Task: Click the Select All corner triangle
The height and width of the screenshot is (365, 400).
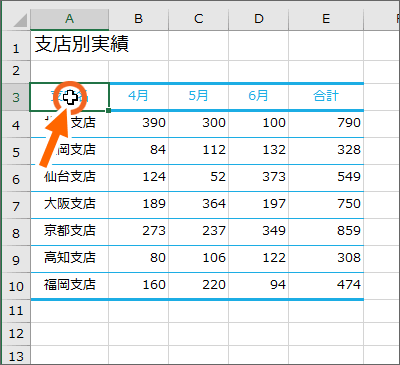Action: click(20, 21)
